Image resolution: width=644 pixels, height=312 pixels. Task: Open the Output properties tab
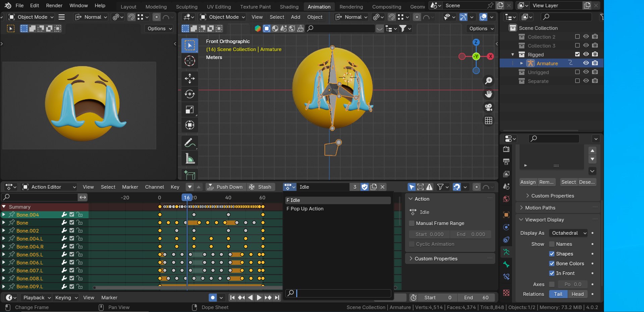click(506, 162)
